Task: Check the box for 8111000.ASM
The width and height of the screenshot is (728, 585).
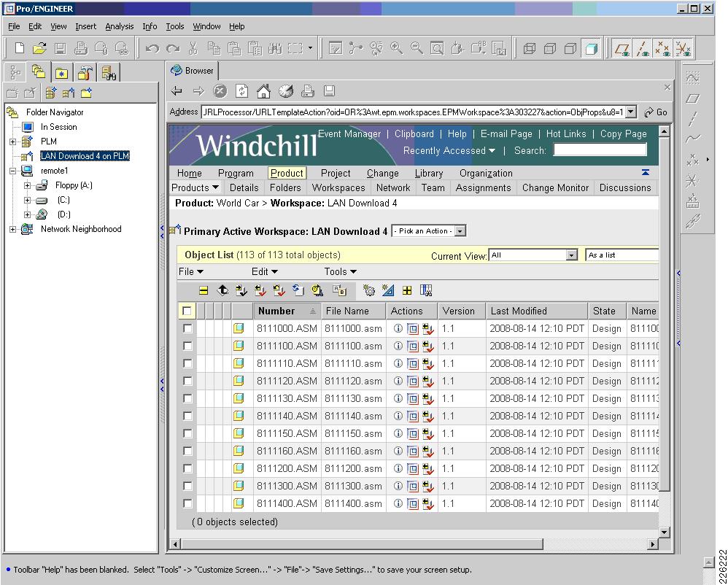Action: click(187, 329)
